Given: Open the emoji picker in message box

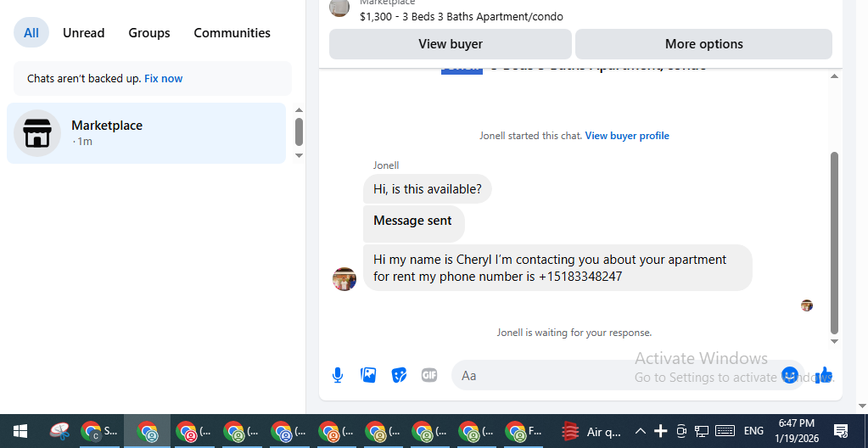Looking at the screenshot, I should coord(790,376).
